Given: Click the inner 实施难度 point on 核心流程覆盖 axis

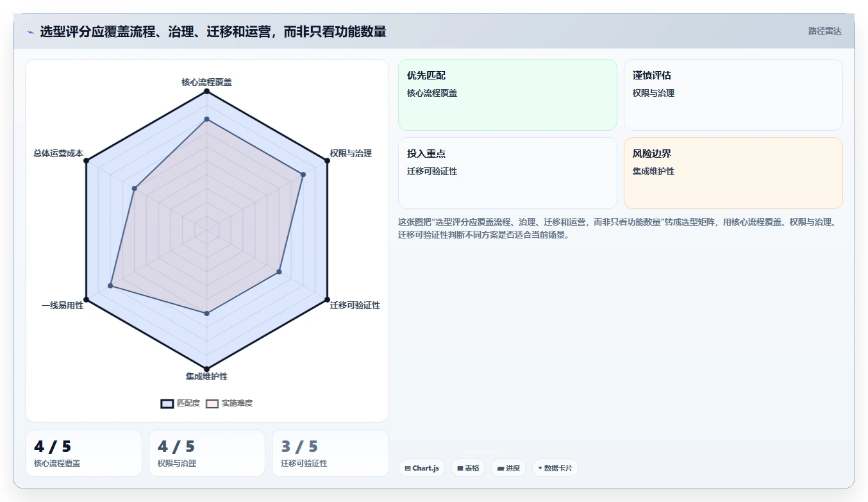Looking at the screenshot, I should pyautogui.click(x=206, y=119).
